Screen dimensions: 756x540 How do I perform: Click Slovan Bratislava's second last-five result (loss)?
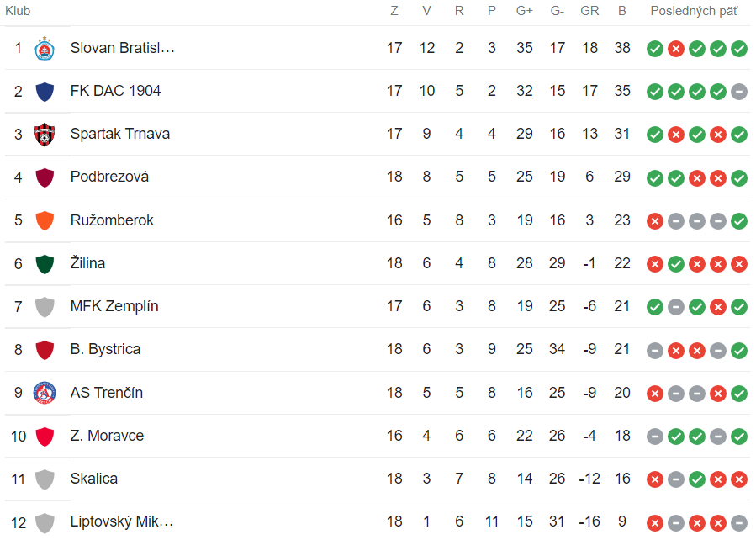[676, 49]
